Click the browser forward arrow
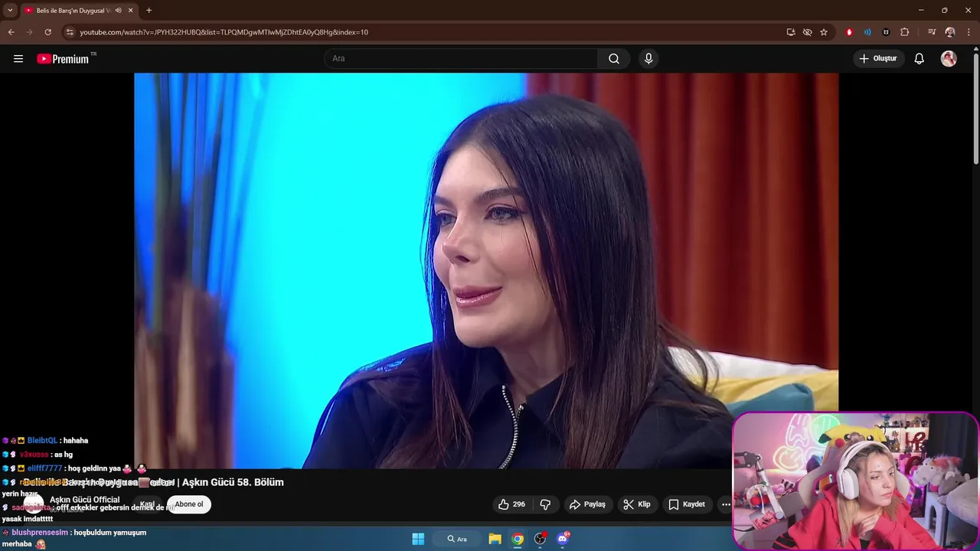This screenshot has height=551, width=980. point(29,32)
